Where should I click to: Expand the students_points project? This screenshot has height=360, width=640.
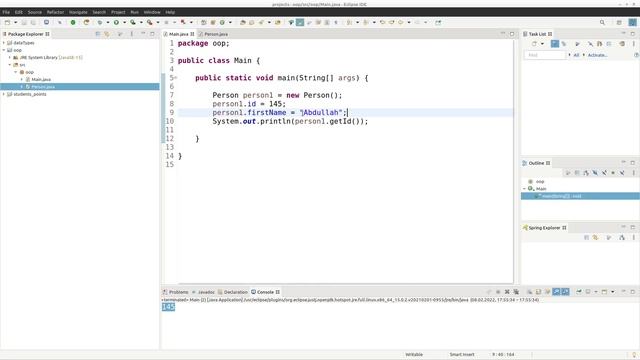pos(4,94)
